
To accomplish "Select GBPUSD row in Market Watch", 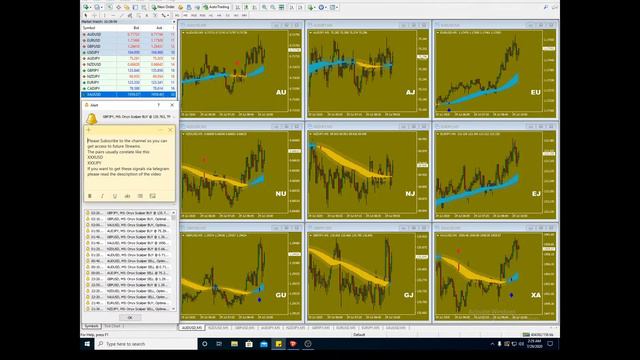I will 129,46.
